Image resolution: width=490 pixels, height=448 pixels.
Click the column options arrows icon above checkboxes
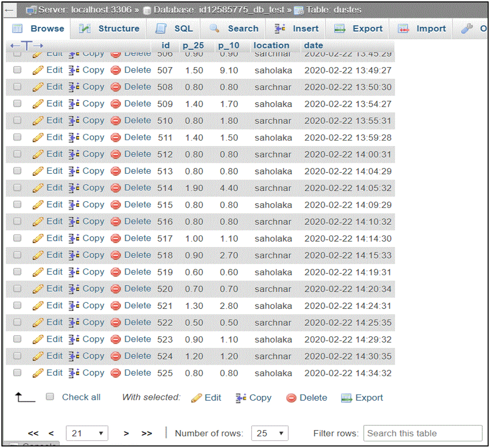tap(27, 46)
